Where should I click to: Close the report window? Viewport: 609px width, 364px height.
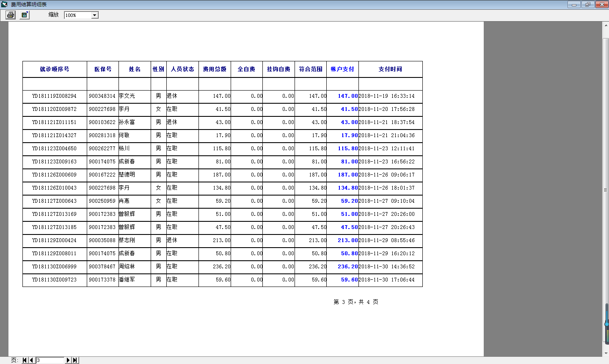601,4
